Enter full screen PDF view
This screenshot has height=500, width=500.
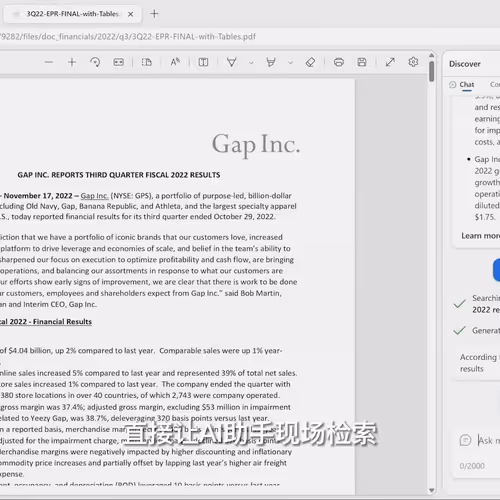390,62
